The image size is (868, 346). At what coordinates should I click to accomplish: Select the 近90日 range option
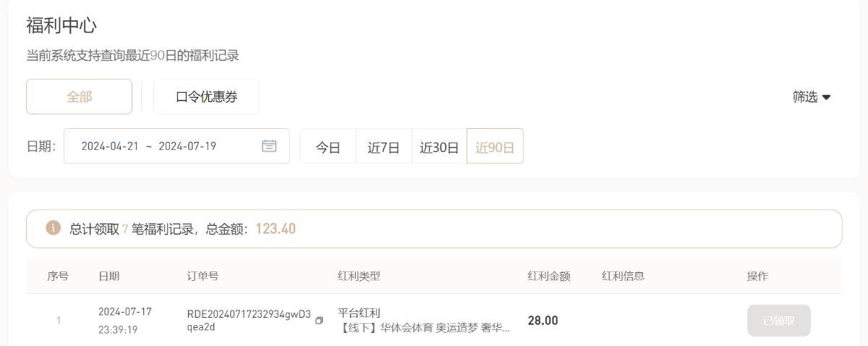[495, 147]
